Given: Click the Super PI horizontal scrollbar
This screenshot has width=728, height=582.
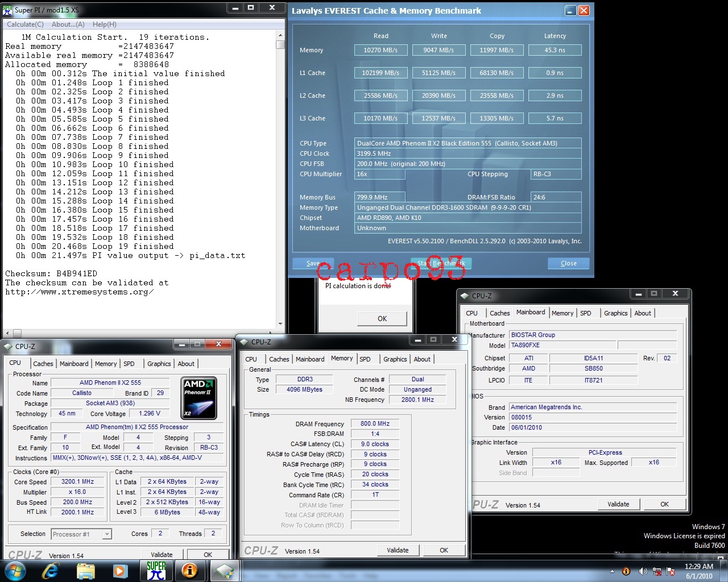Looking at the screenshot, I should tap(140, 334).
